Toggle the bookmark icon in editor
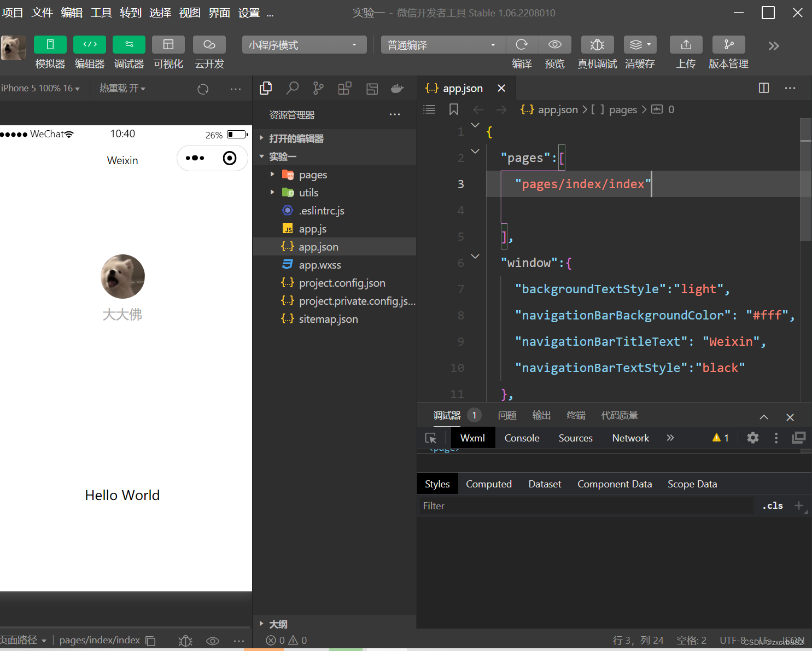Viewport: 812px width, 651px height. click(x=454, y=109)
